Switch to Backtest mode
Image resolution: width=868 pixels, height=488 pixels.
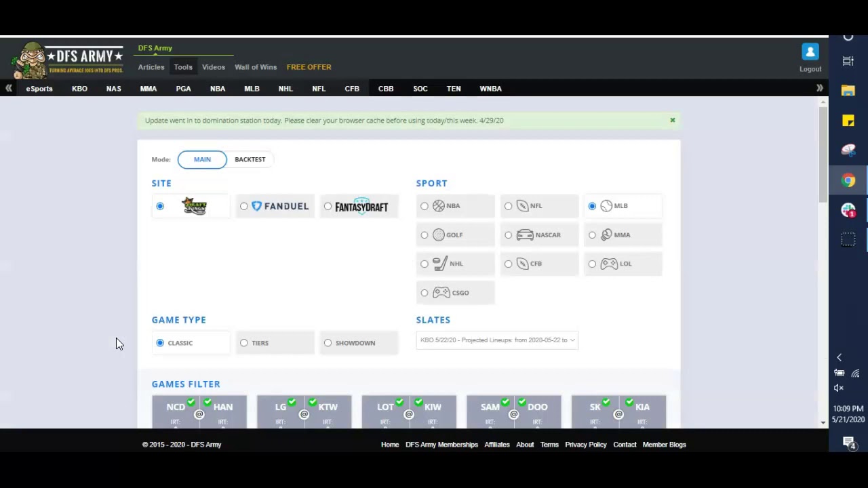(250, 159)
